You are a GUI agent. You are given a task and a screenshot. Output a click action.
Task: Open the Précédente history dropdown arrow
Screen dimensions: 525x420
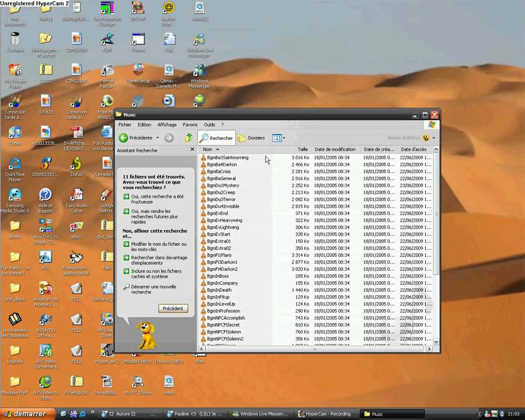click(157, 138)
